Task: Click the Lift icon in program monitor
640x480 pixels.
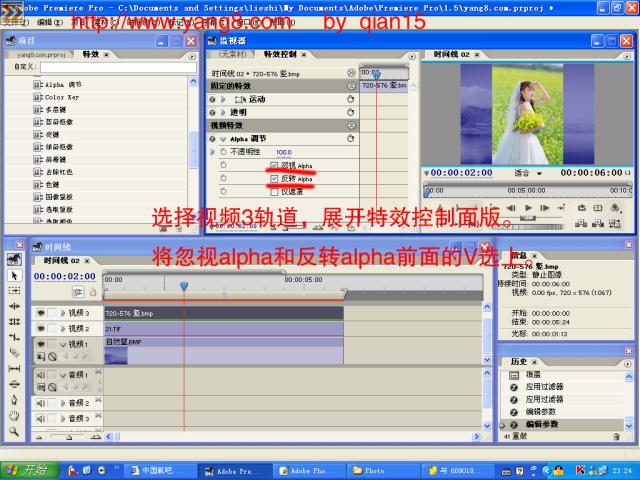Action: pyautogui.click(x=581, y=223)
